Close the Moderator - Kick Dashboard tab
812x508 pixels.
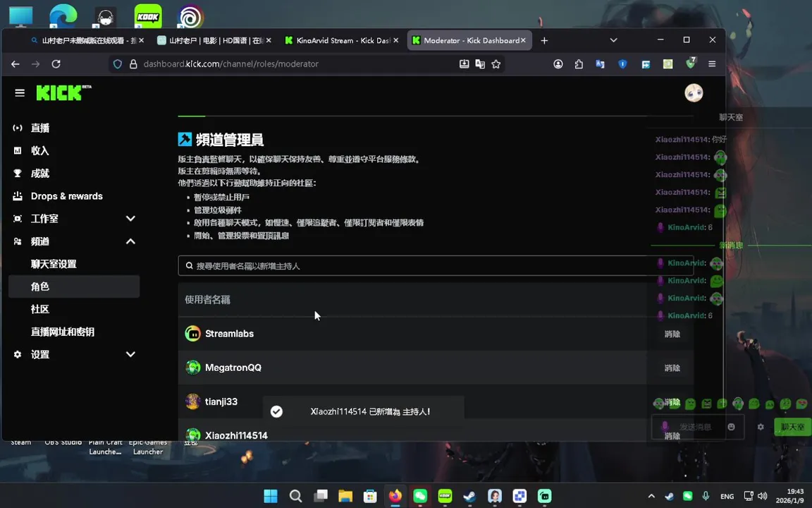tap(523, 40)
